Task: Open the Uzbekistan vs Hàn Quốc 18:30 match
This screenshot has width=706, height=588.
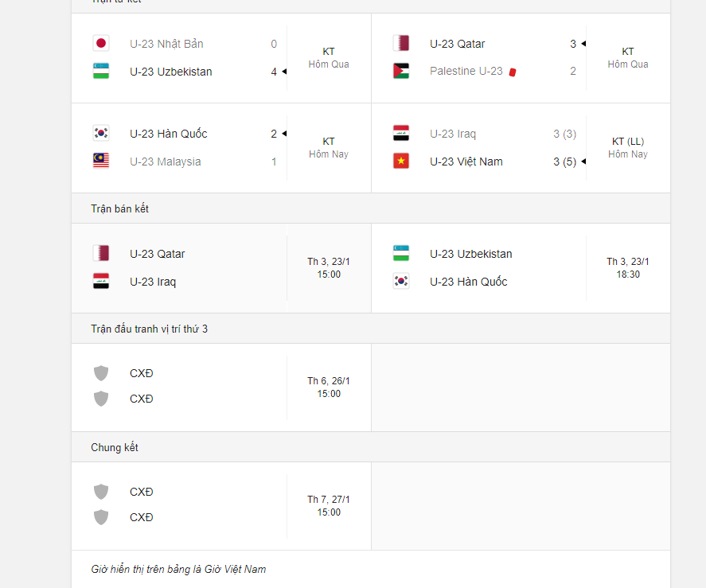Action: coord(628,267)
